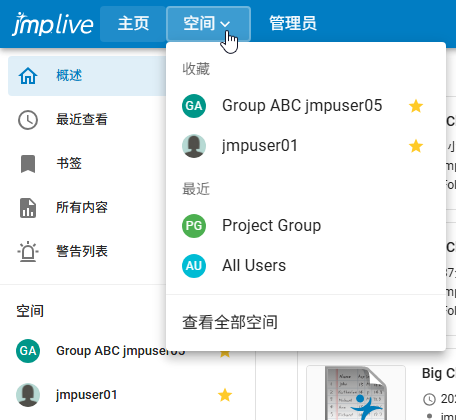
Task: Toggle jmpuser01 favorite star in dropdown
Action: (416, 146)
